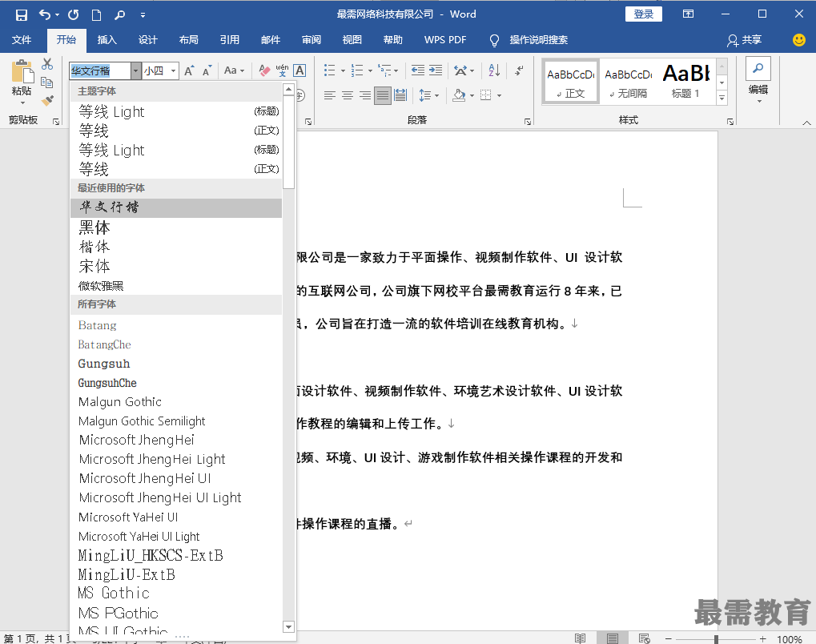Cut selection with the scissors icon
The height and width of the screenshot is (644, 816).
click(x=47, y=64)
